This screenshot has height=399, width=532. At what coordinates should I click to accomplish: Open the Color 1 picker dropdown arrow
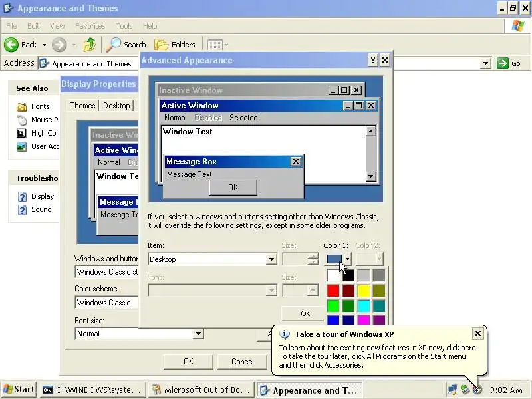(x=347, y=259)
